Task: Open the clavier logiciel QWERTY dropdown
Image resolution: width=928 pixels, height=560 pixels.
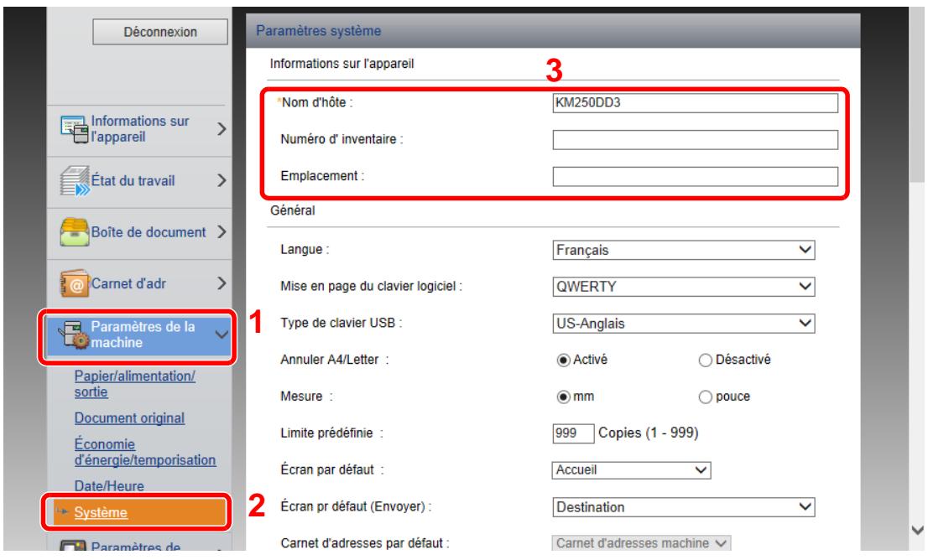Action: click(684, 287)
